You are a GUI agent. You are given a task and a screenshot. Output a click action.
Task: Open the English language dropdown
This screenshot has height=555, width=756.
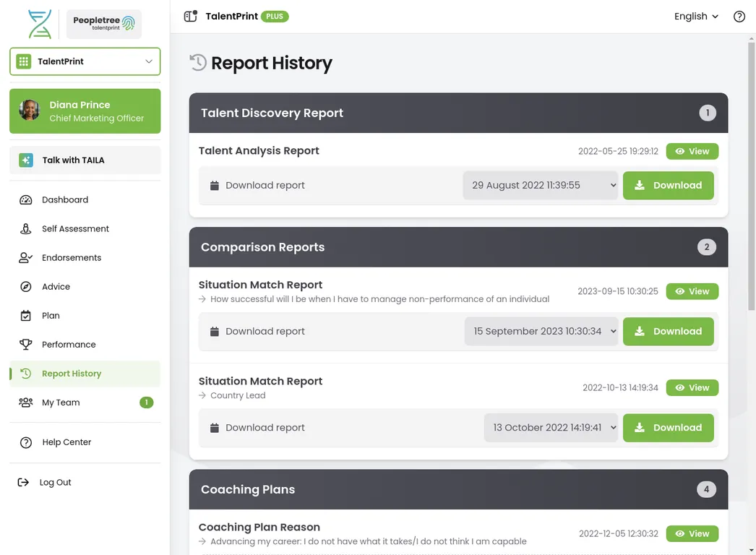click(x=696, y=17)
